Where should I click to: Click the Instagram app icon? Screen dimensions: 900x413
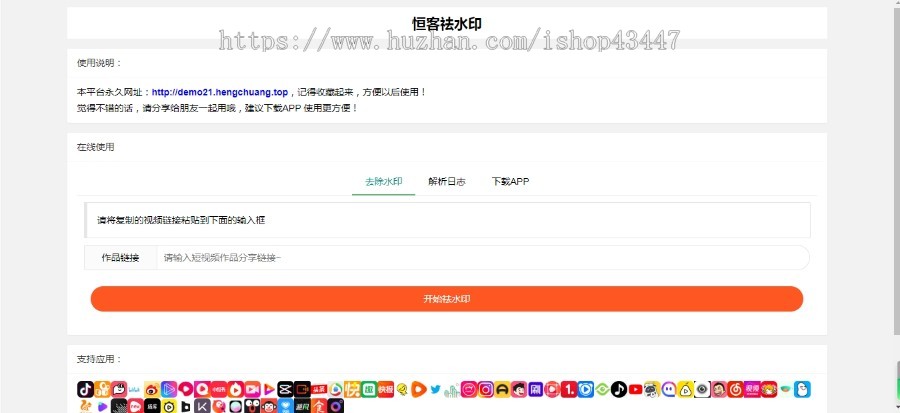click(x=486, y=389)
